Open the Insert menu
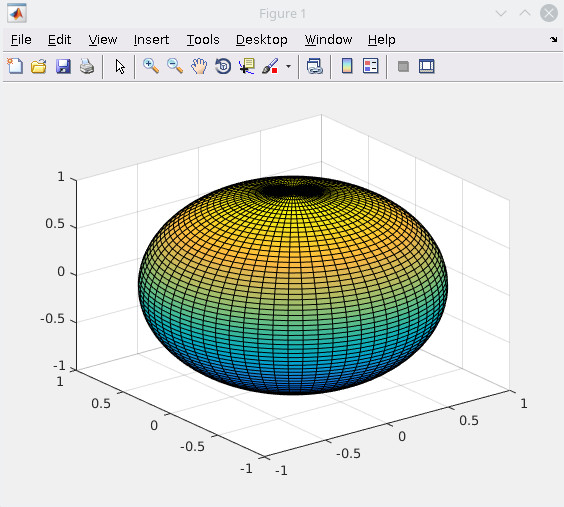 tap(151, 40)
